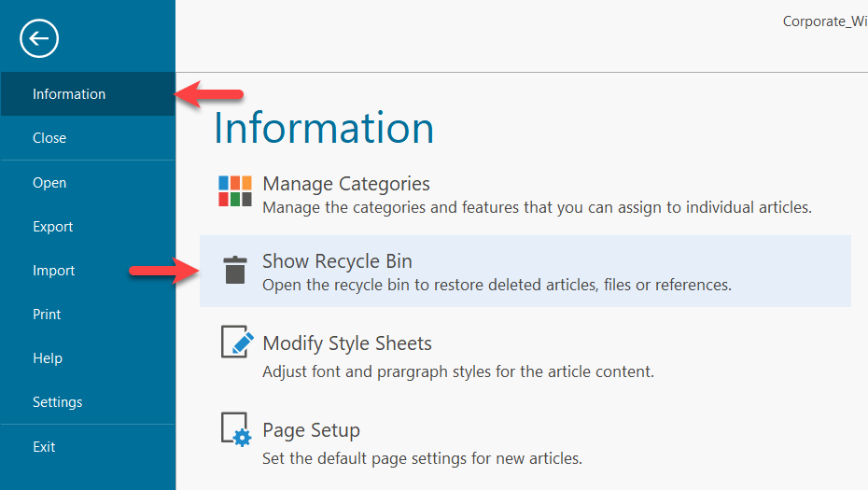Choose Close from the sidebar menu
Screen dimensions: 868x490
point(49,138)
